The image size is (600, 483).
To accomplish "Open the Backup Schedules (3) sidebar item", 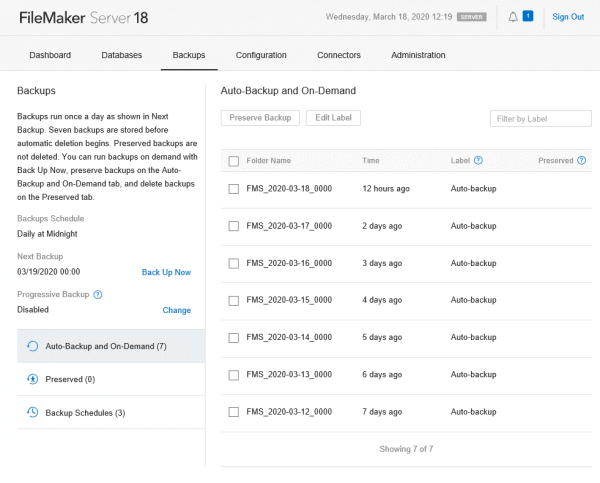I will [x=111, y=412].
